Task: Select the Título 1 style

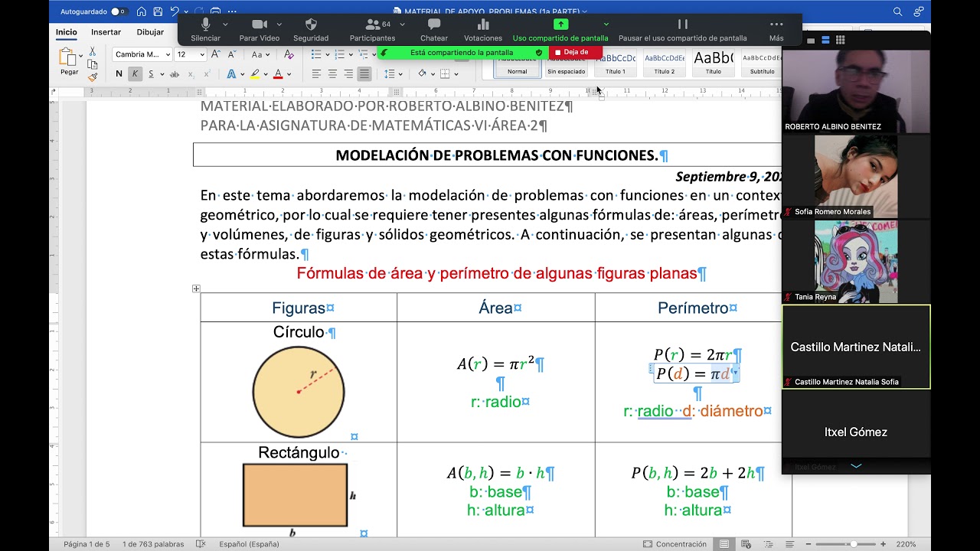Action: [616, 63]
